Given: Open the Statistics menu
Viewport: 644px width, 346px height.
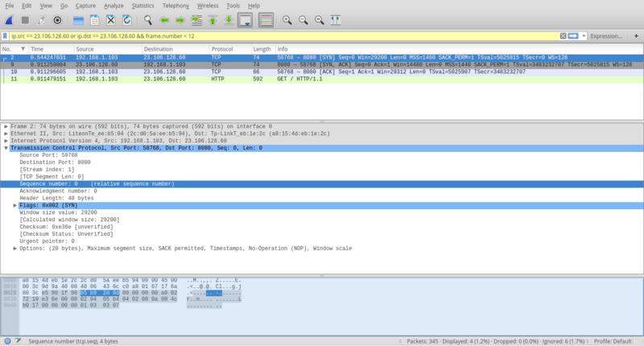Looking at the screenshot, I should coord(142,6).
